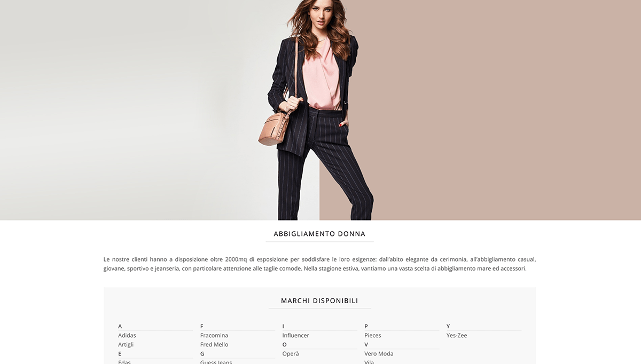
Task: Open the Adidas brand link
Action: click(127, 335)
